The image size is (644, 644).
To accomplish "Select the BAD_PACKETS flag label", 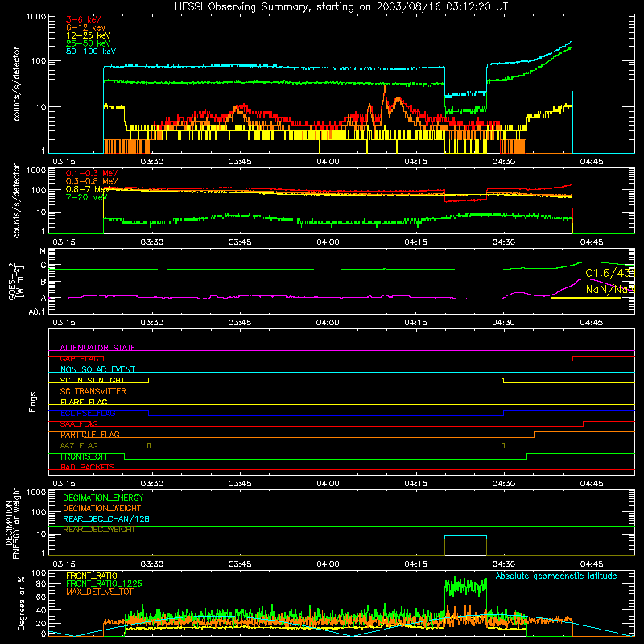I will (88, 467).
